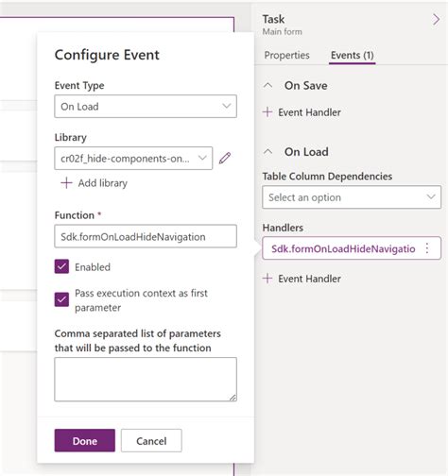Screen dimensions: 448x476
Task: Click the Done button
Action: tap(85, 440)
